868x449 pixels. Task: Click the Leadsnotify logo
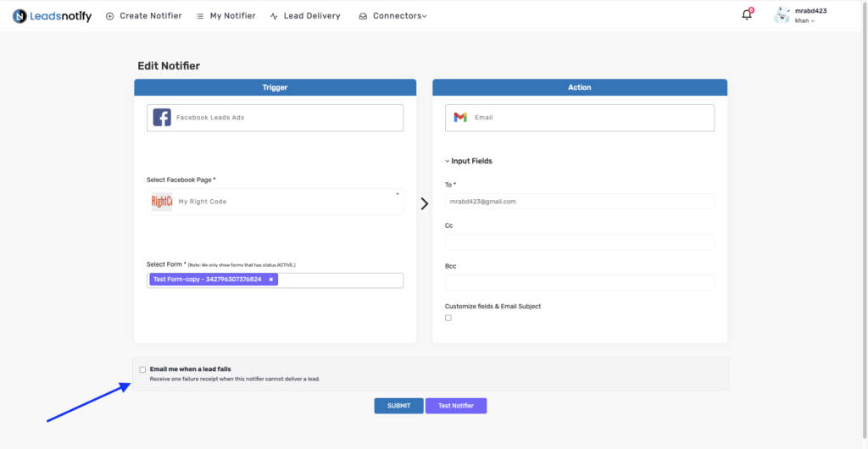(52, 16)
